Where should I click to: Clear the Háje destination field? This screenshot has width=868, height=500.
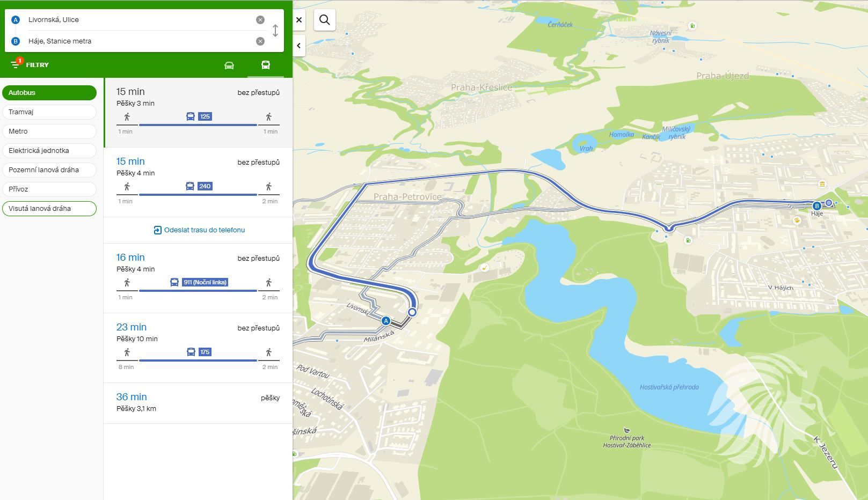(x=260, y=41)
